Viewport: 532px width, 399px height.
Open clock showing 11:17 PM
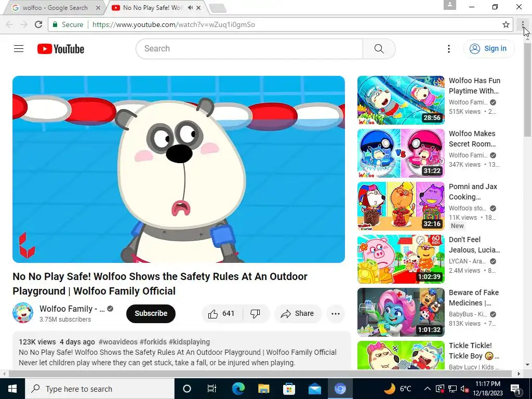pyautogui.click(x=487, y=389)
